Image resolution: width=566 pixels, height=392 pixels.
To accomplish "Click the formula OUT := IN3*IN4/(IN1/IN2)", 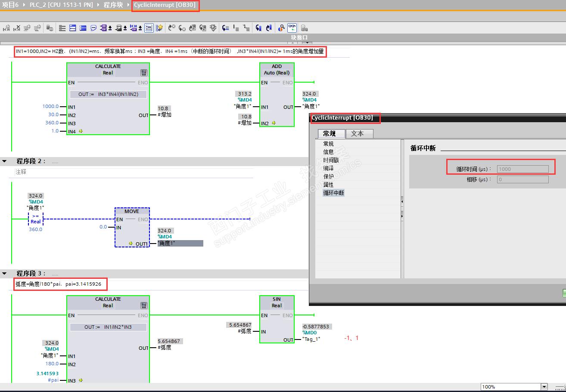I will pos(108,94).
